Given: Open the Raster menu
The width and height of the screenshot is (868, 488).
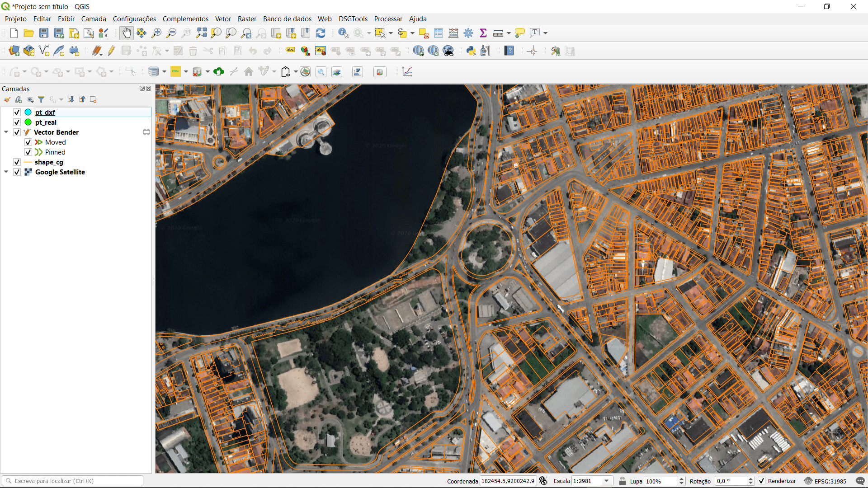Looking at the screenshot, I should point(247,19).
